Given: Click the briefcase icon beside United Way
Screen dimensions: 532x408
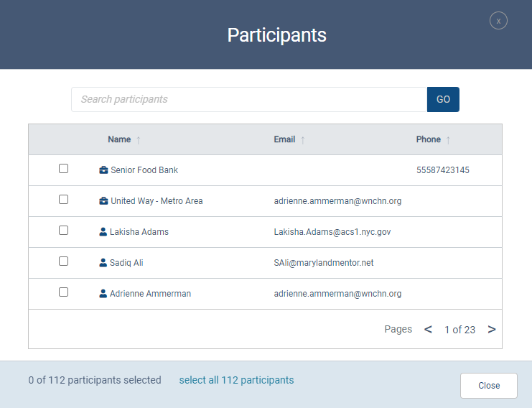Looking at the screenshot, I should [x=103, y=201].
